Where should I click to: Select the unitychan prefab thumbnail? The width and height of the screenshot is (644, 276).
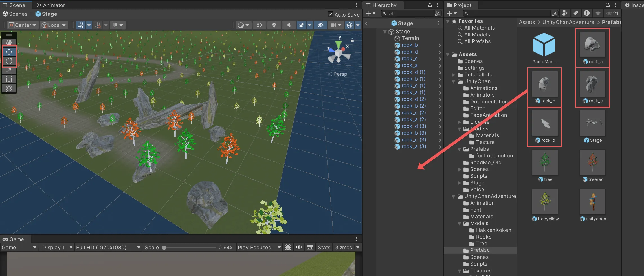[592, 202]
